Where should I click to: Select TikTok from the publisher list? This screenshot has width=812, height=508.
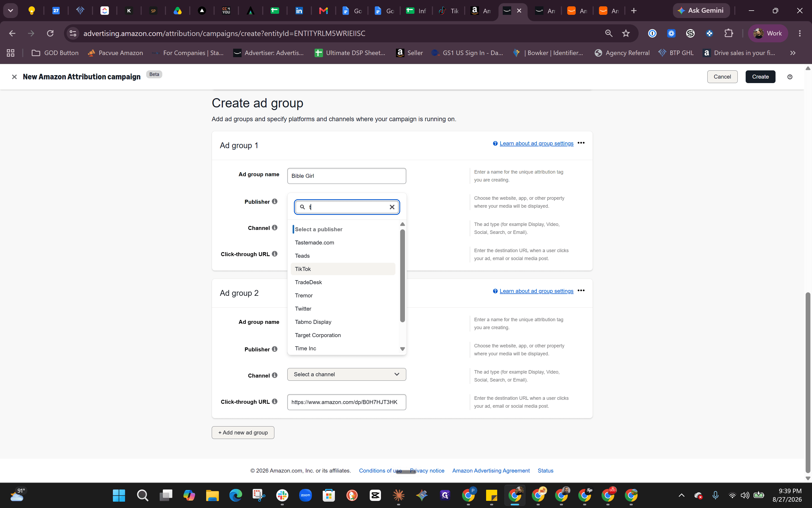click(343, 269)
